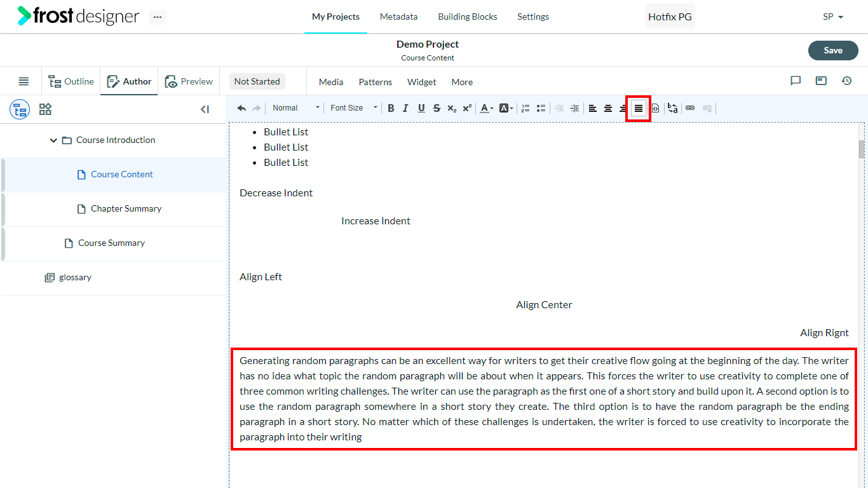Open the Settings tab
This screenshot has height=488, width=868.
533,17
